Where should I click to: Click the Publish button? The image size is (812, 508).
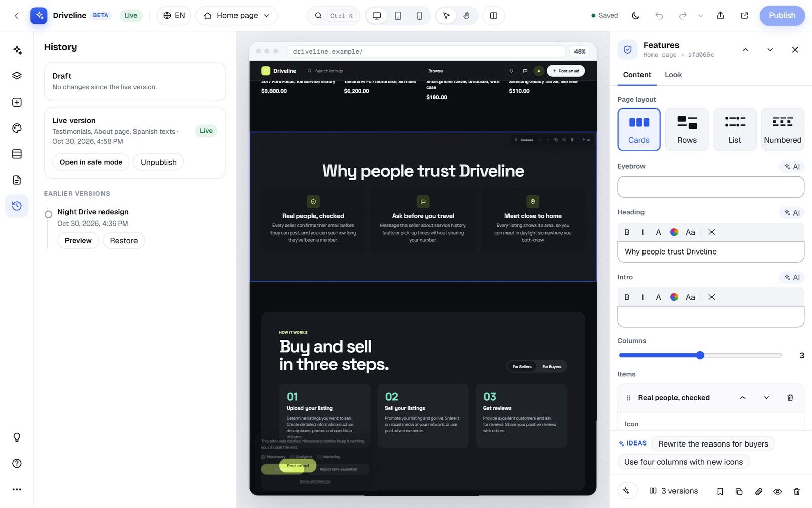(x=782, y=16)
